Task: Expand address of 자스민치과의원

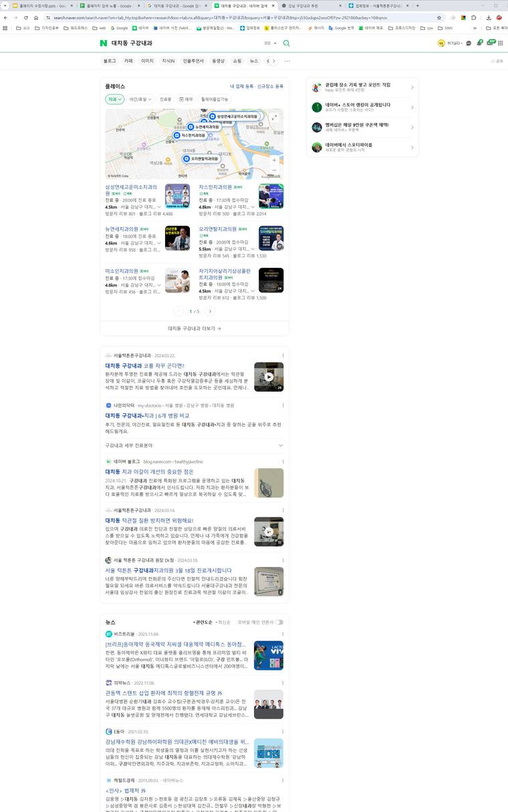Action: pos(253,208)
